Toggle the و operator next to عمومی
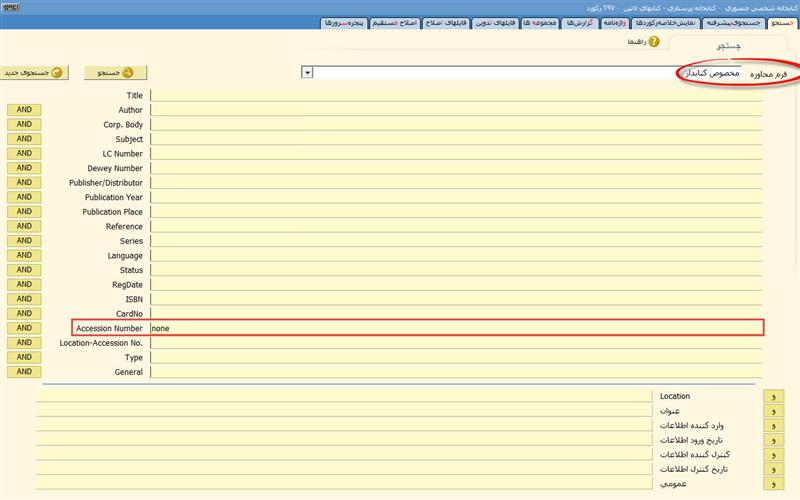The image size is (800, 500). (773, 484)
